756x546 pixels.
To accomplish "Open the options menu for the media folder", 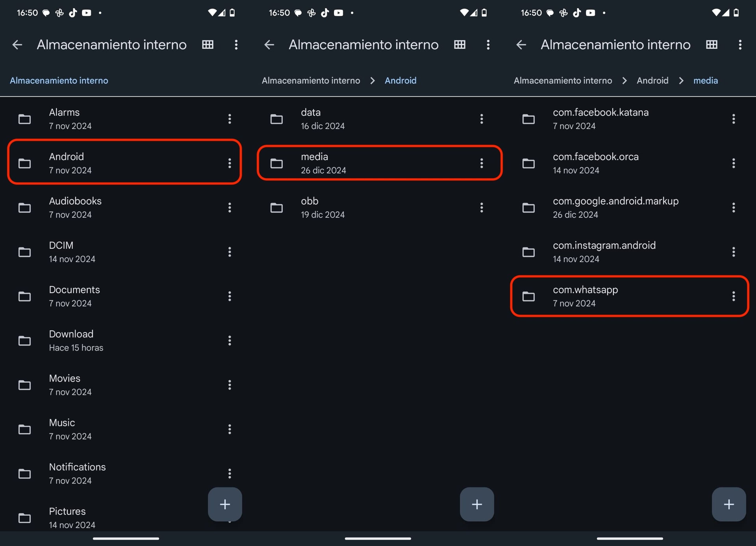I will pos(481,163).
